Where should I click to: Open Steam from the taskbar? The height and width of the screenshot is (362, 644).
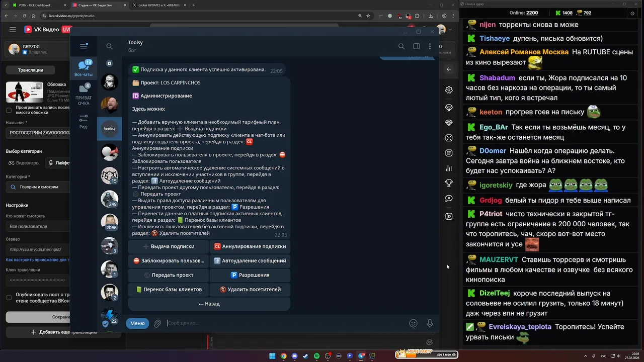pos(305,356)
